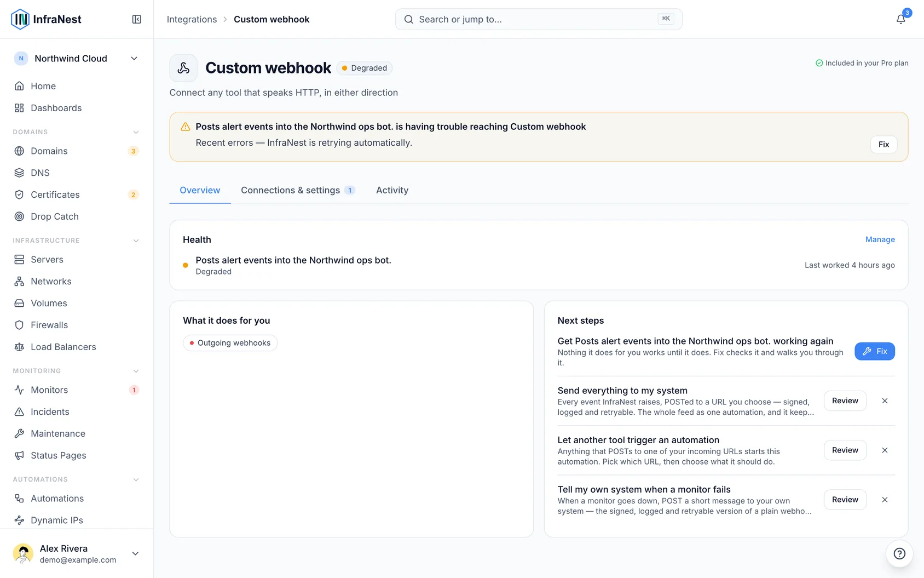The width and height of the screenshot is (924, 578).
Task: Review 'Let another tool trigger an automation'
Action: (845, 450)
